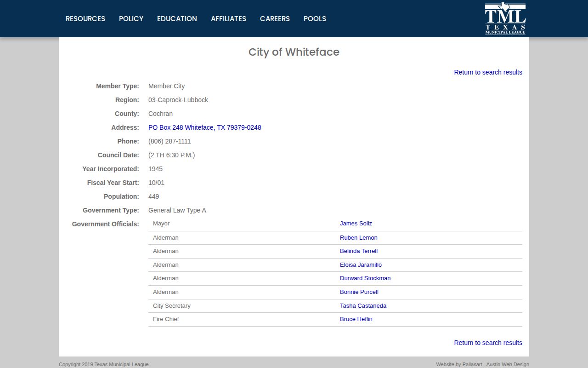Open Alderman Eloisa Jaramillo's link
This screenshot has height=368, width=588.
click(x=361, y=265)
